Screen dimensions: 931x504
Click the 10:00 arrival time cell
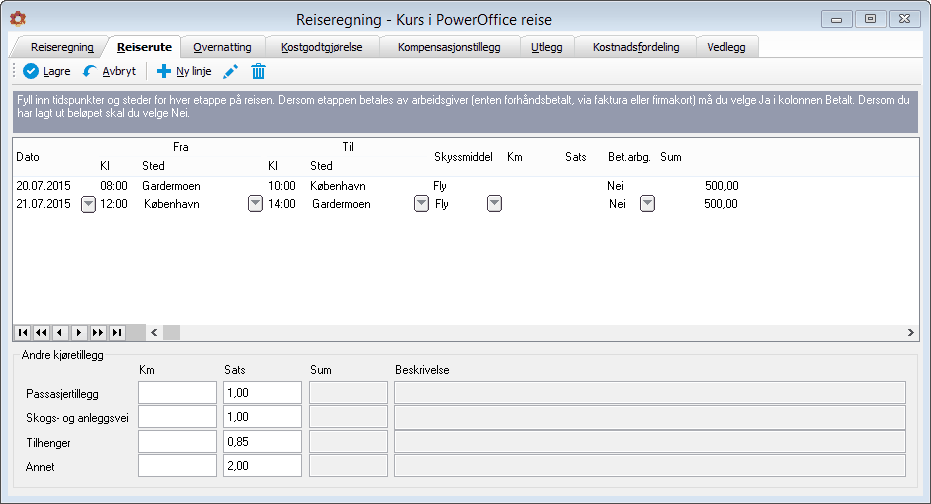(x=281, y=186)
